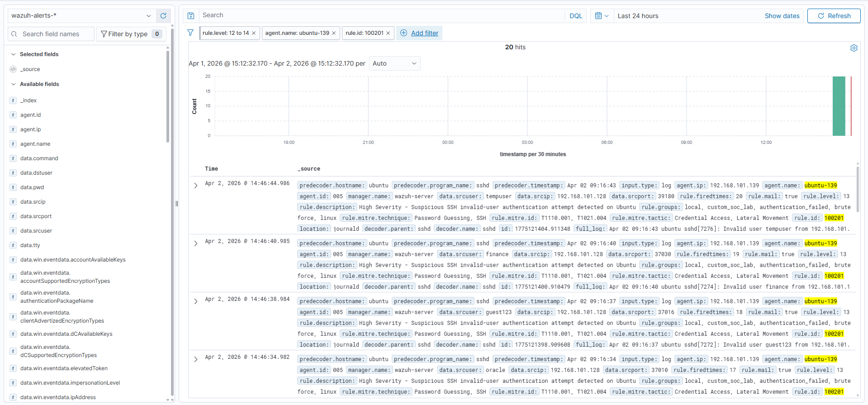Click the sidebar resize handle

pyautogui.click(x=177, y=204)
